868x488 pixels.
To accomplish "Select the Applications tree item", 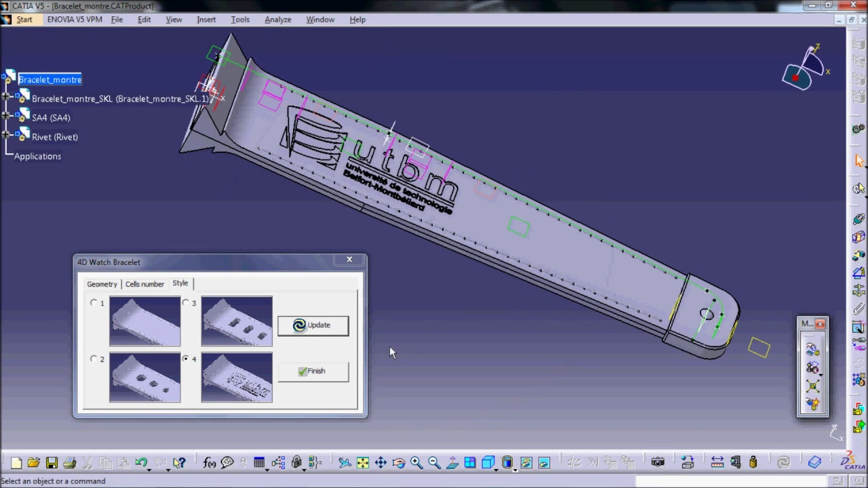I will click(37, 156).
